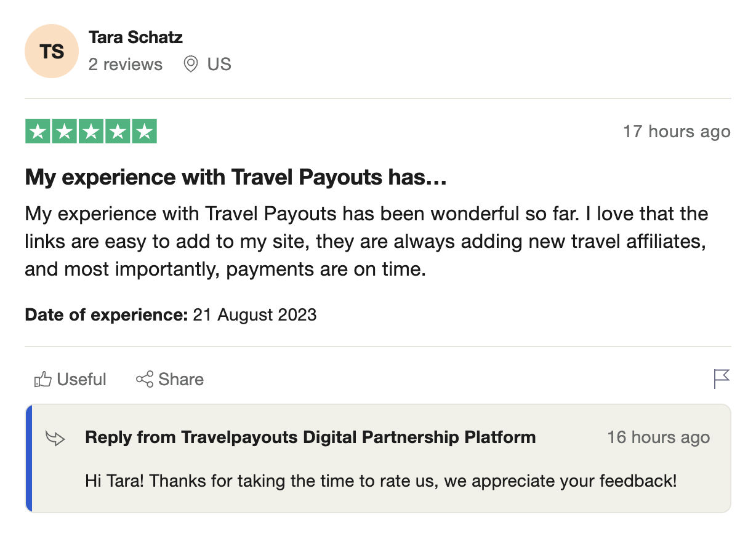This screenshot has height=539, width=756.
Task: Click the review body paragraph text
Action: tap(366, 242)
